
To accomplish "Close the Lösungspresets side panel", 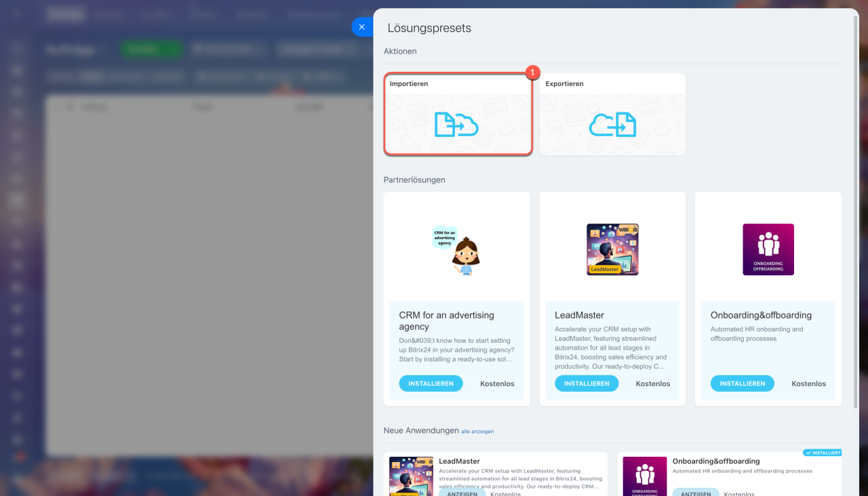I will click(361, 27).
